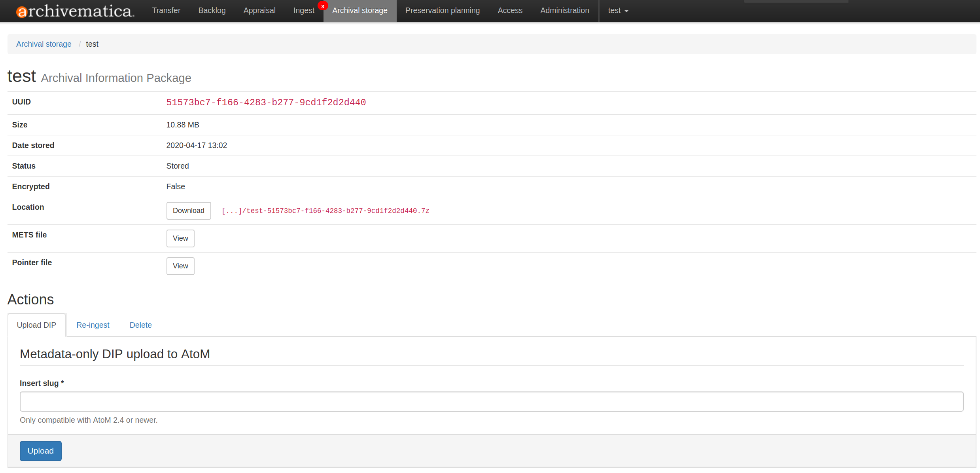Open the Transfer section
The image size is (980, 473).
click(x=166, y=11)
